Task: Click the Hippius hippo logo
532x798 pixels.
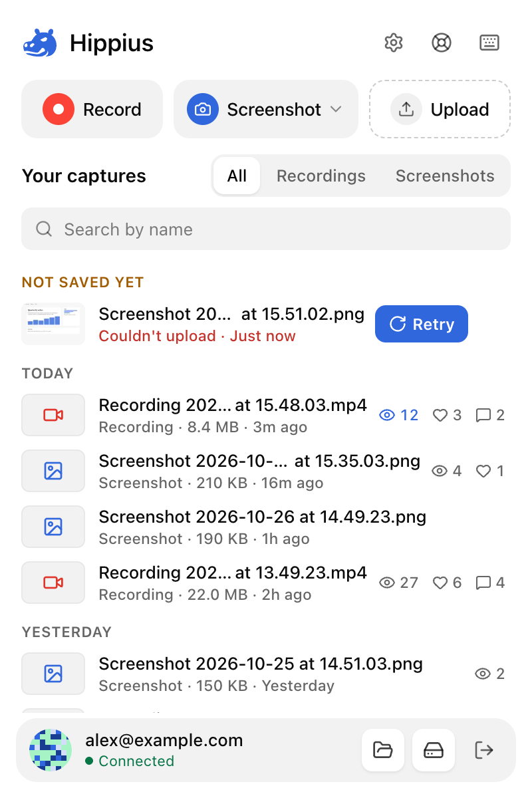Action: [40, 43]
